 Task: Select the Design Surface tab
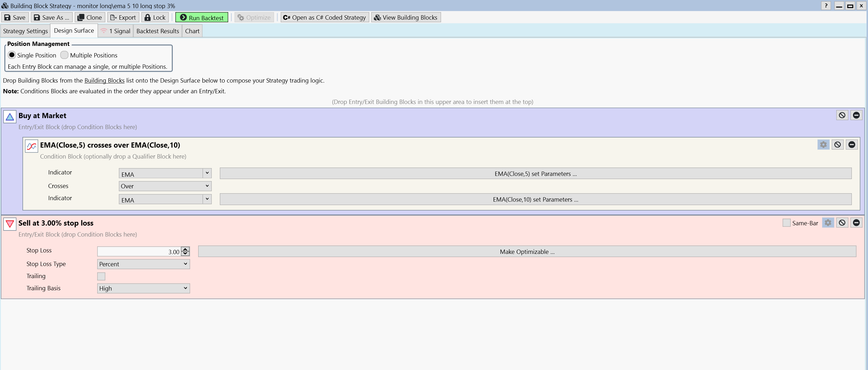[74, 31]
